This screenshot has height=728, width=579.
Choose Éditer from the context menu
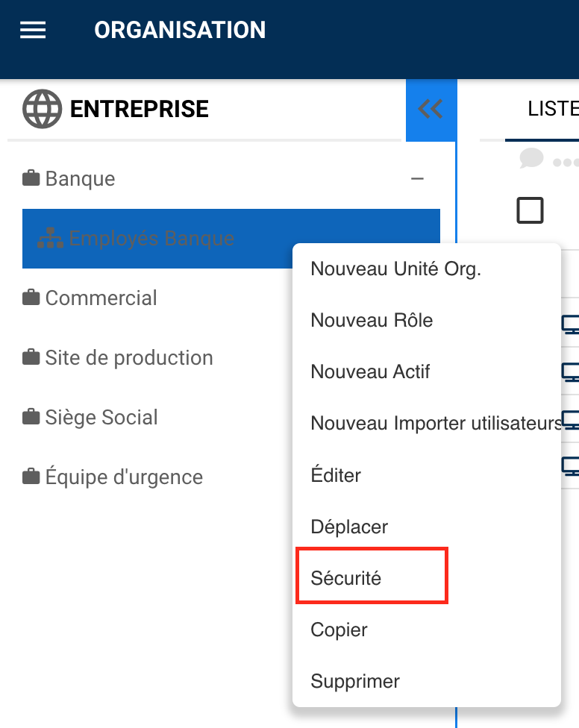click(x=336, y=475)
